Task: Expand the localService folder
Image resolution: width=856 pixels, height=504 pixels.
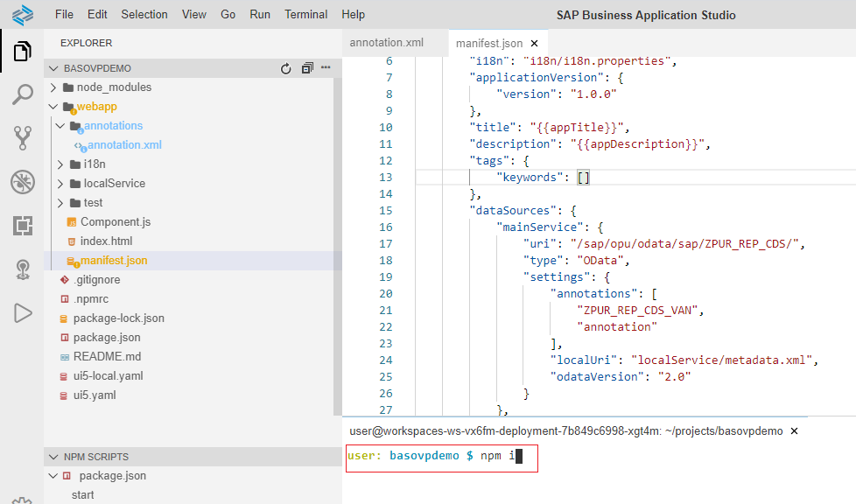Action: [x=60, y=184]
